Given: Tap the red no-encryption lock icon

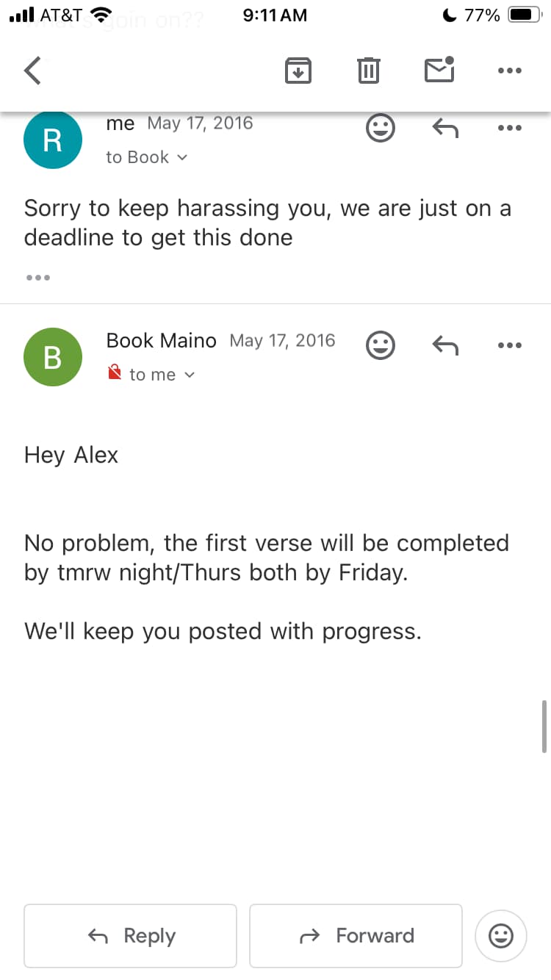Looking at the screenshot, I should tap(115, 374).
